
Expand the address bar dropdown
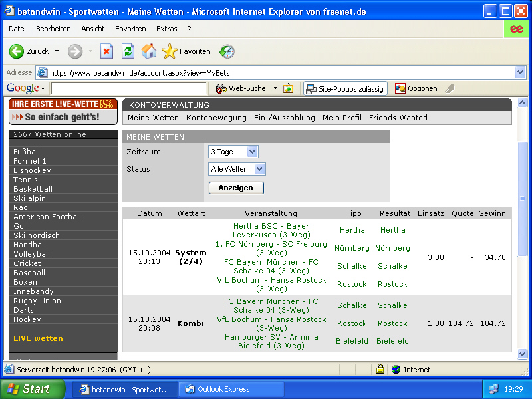(520, 72)
